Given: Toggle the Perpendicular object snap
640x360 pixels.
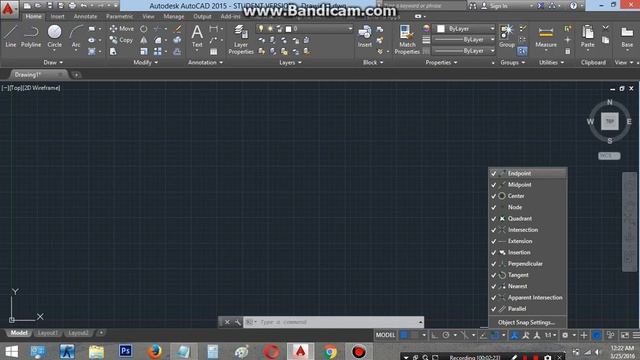Looking at the screenshot, I should coord(528,264).
